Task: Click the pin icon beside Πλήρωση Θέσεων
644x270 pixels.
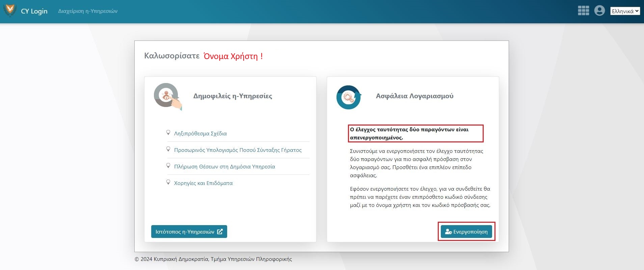Action: pos(168,166)
